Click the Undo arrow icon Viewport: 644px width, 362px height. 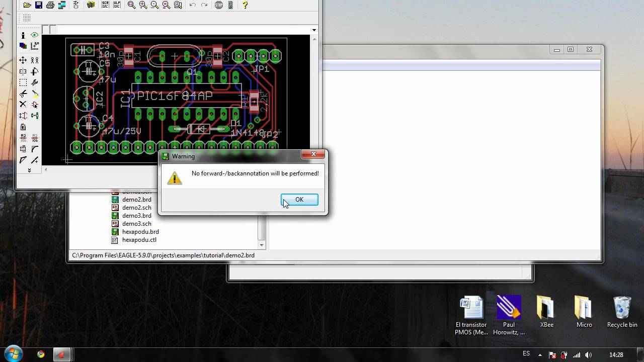(x=193, y=5)
